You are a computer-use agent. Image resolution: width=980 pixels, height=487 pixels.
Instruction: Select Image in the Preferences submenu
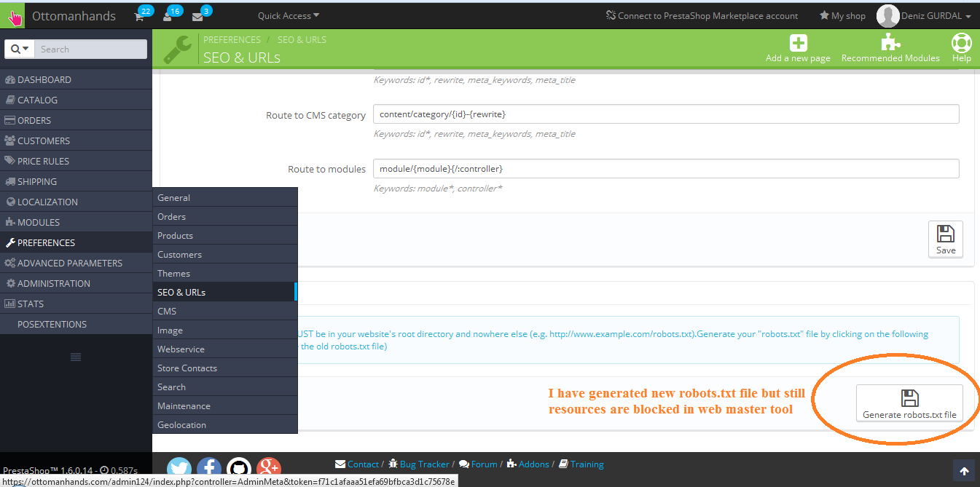point(224,330)
